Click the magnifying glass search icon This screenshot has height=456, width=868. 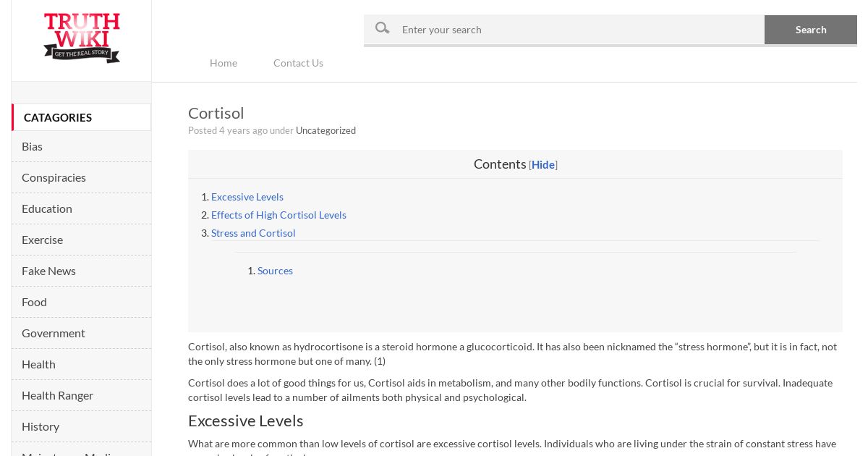coord(383,28)
